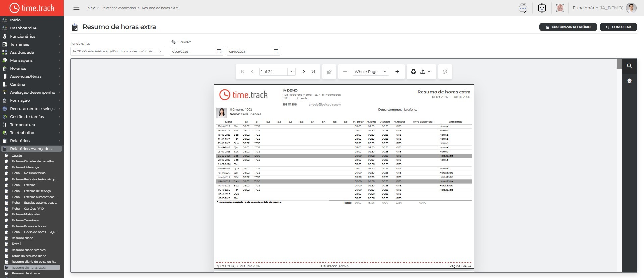Toggle report editing fields icon

[329, 72]
